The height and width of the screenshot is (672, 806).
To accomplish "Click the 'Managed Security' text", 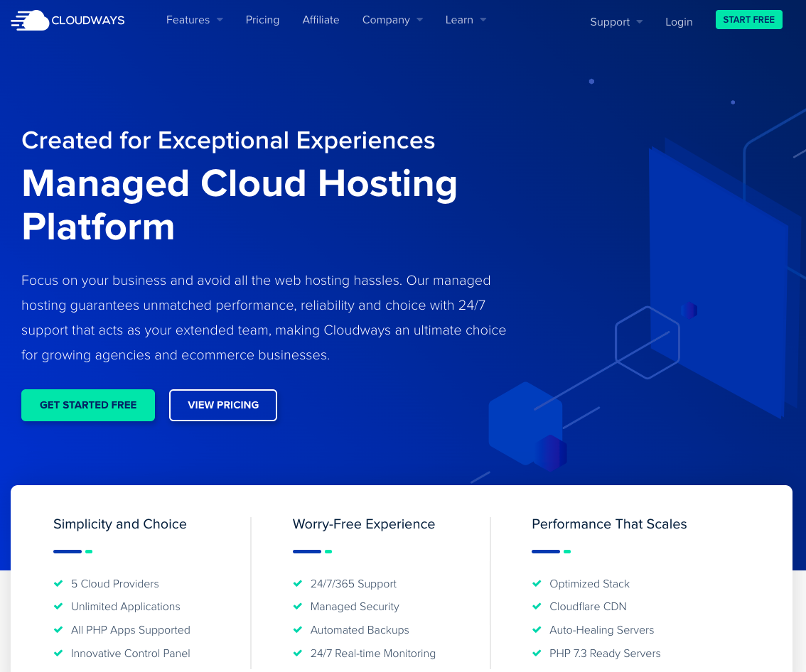I will (355, 607).
